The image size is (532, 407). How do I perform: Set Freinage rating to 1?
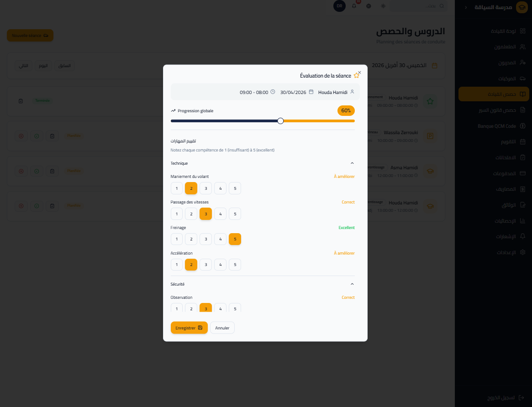[x=176, y=239]
